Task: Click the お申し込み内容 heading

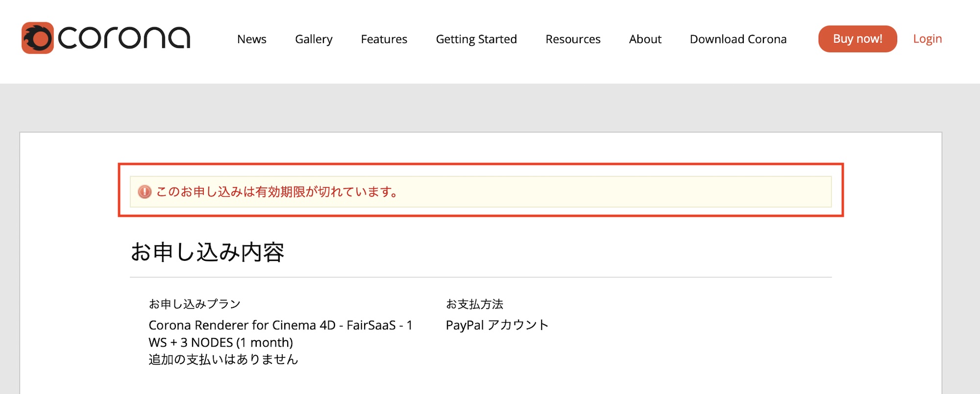Action: pos(207,253)
